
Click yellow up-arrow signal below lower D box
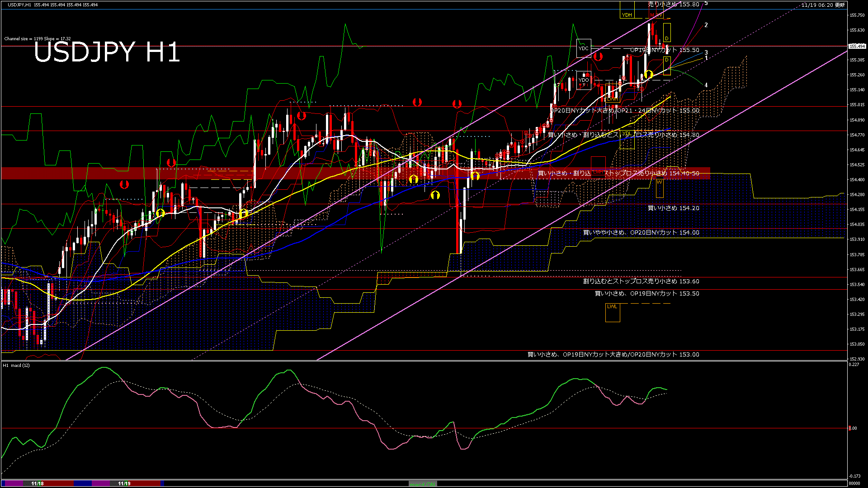pos(649,74)
